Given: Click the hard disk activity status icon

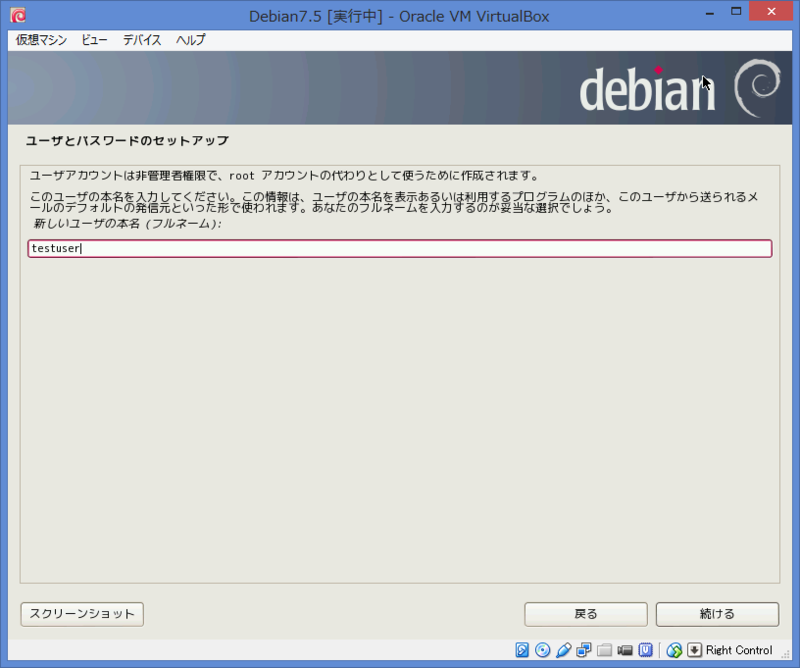Looking at the screenshot, I should pyautogui.click(x=521, y=650).
